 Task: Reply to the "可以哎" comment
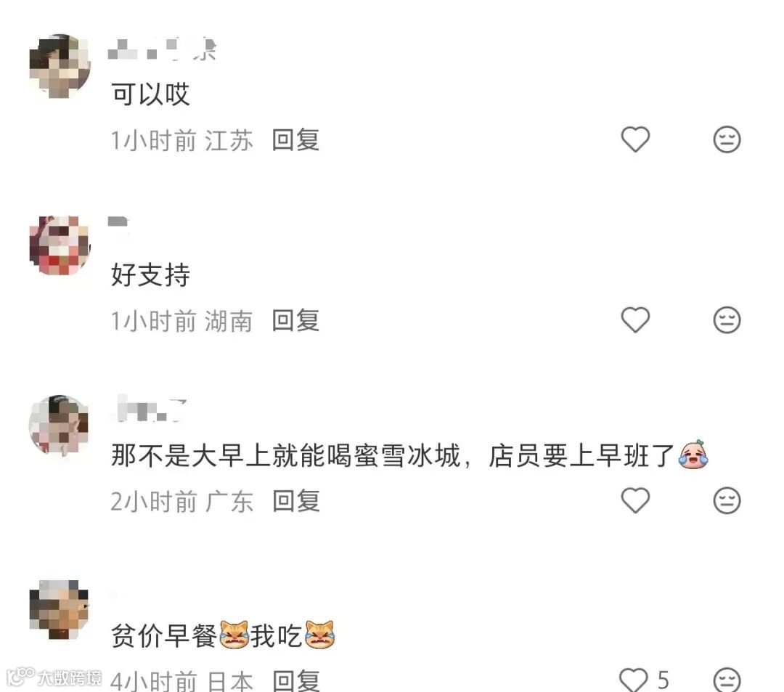(x=295, y=139)
